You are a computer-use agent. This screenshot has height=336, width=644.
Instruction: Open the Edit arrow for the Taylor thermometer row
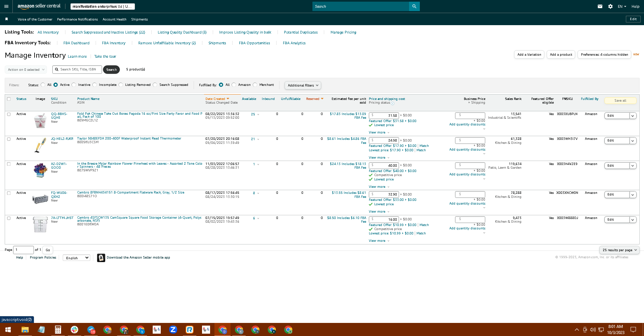pos(633,141)
